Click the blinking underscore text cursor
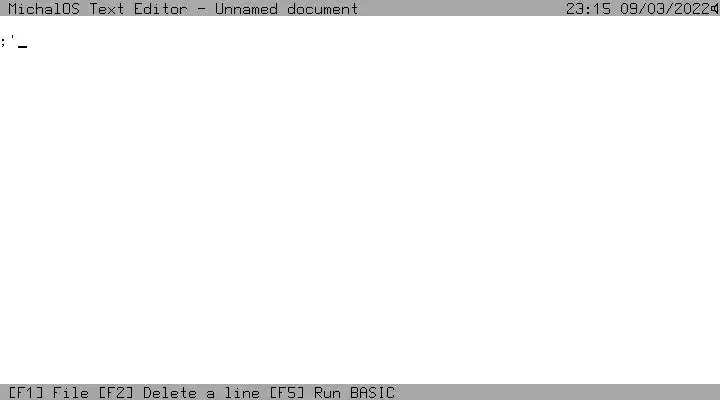 click(x=22, y=46)
